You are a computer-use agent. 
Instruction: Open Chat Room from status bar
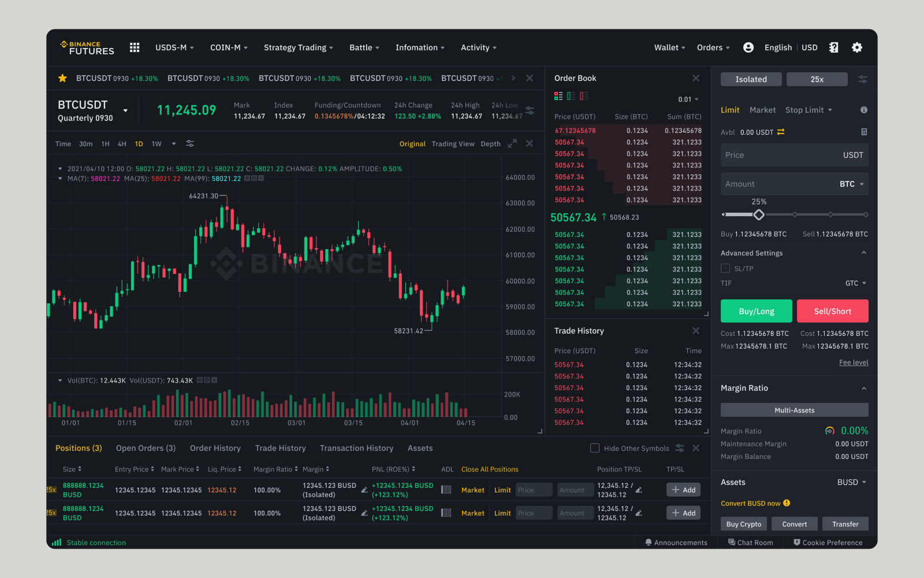tap(750, 542)
